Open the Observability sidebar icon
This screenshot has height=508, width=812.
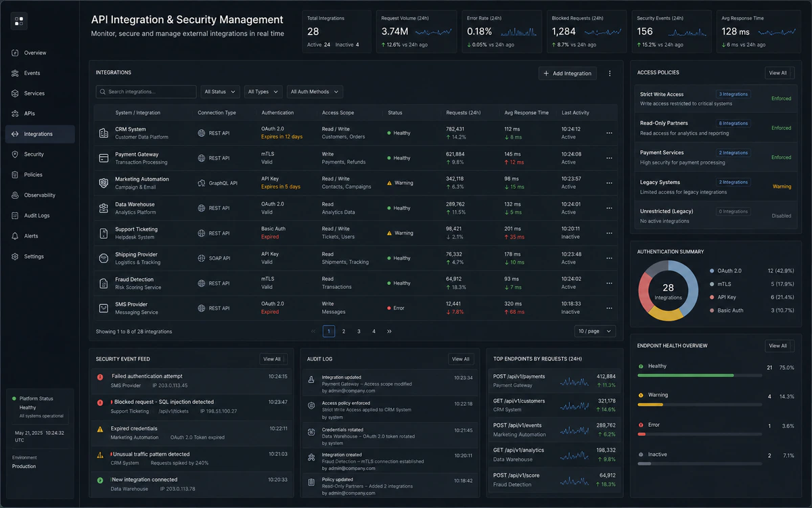pyautogui.click(x=16, y=195)
